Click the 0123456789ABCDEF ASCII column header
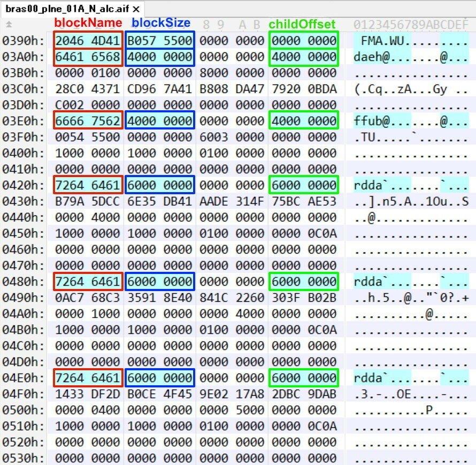Image resolution: width=476 pixels, height=465 pixels. pyautogui.click(x=411, y=25)
